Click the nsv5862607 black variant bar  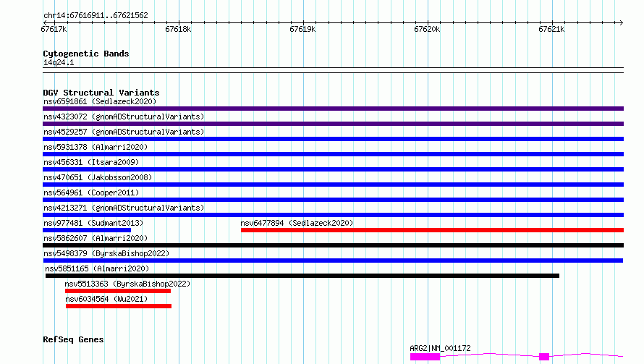pos(333,245)
